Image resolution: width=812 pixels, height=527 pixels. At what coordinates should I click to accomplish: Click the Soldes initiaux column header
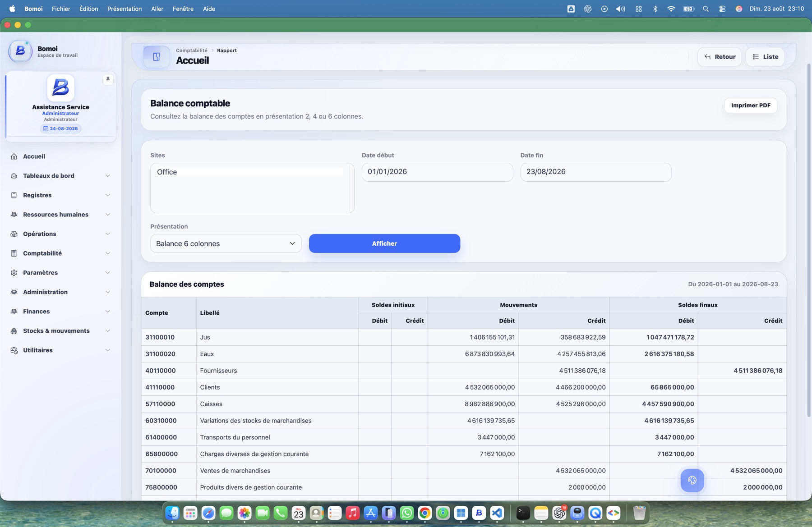393,305
